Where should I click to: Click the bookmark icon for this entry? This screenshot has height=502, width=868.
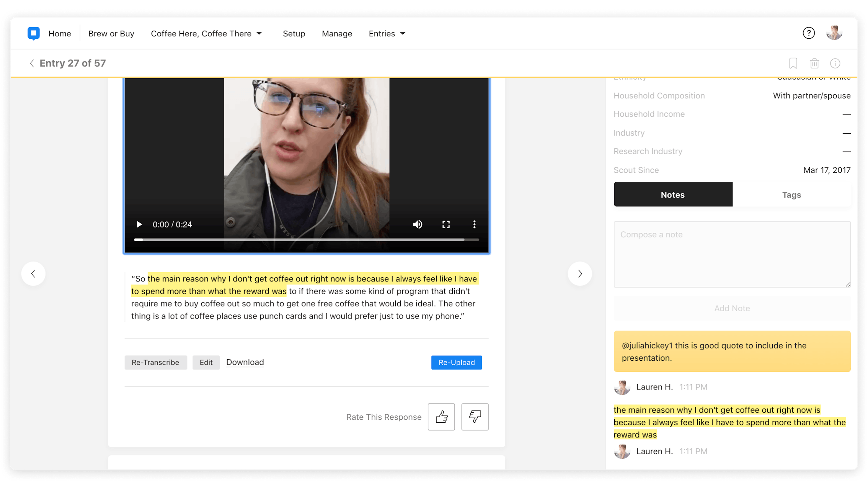tap(793, 63)
